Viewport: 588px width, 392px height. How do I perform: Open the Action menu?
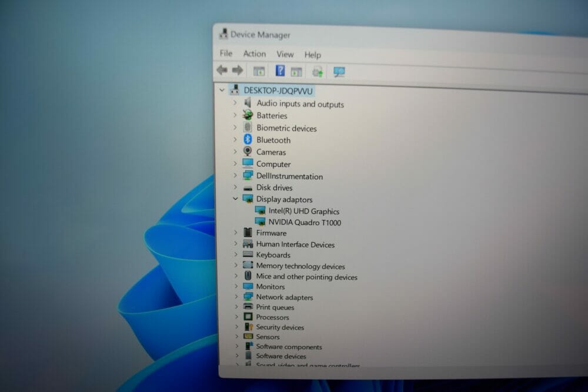pos(254,53)
